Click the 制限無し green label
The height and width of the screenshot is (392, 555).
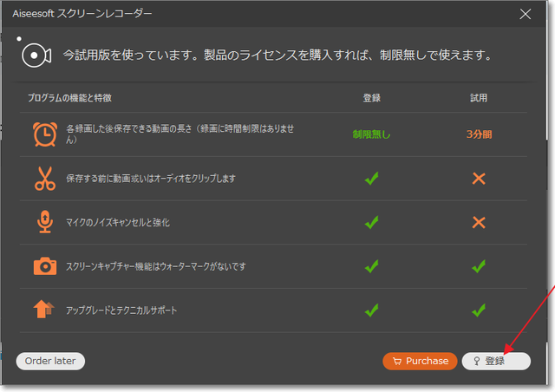pos(371,134)
